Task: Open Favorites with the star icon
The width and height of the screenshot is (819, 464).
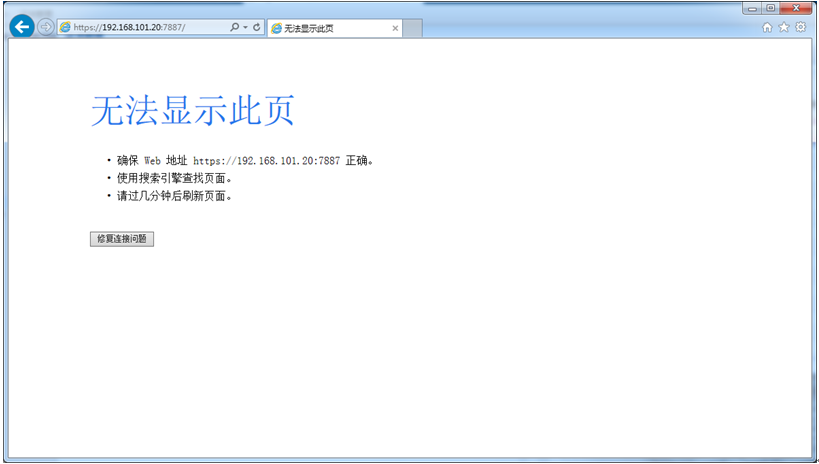Action: 783,27
